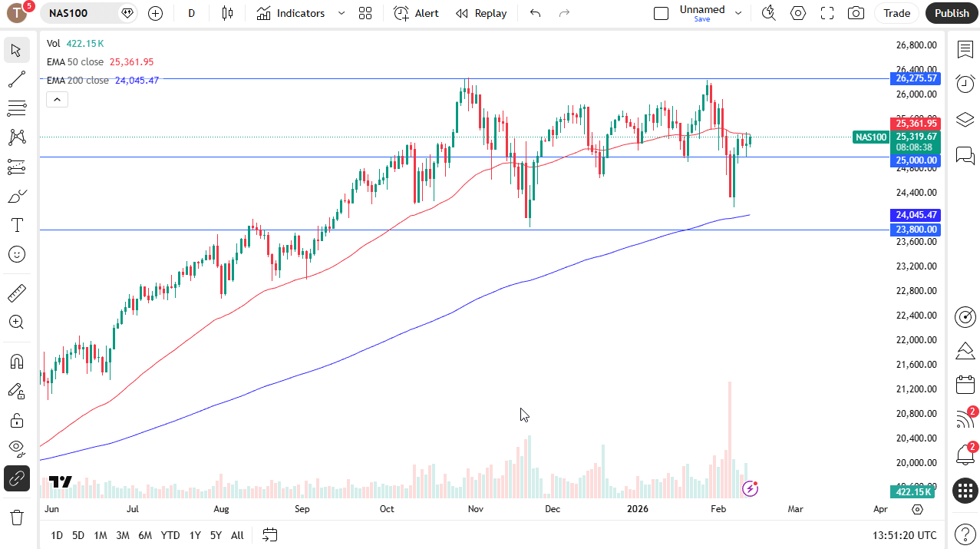Open the chart layout selector square

(x=662, y=13)
